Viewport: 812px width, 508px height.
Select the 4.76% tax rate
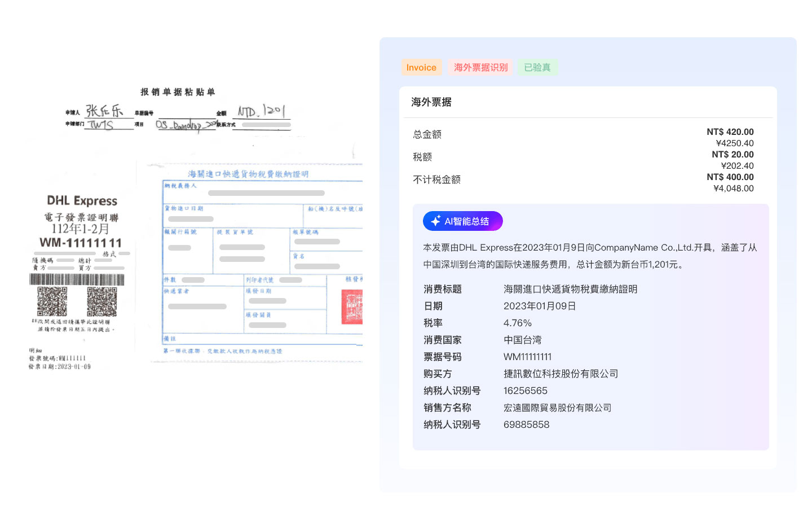tap(518, 323)
